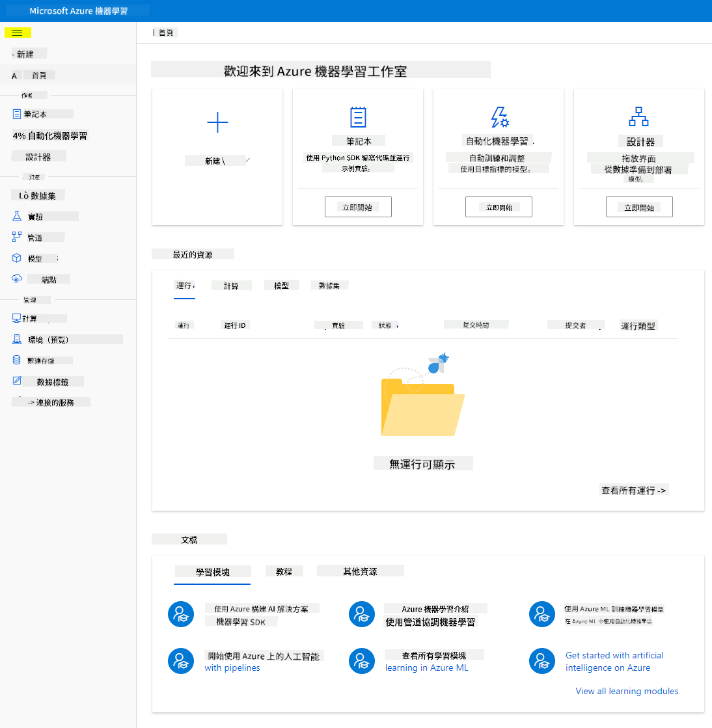712x728 pixels.
Task: Click the large plus icon to create new
Action: [x=217, y=122]
